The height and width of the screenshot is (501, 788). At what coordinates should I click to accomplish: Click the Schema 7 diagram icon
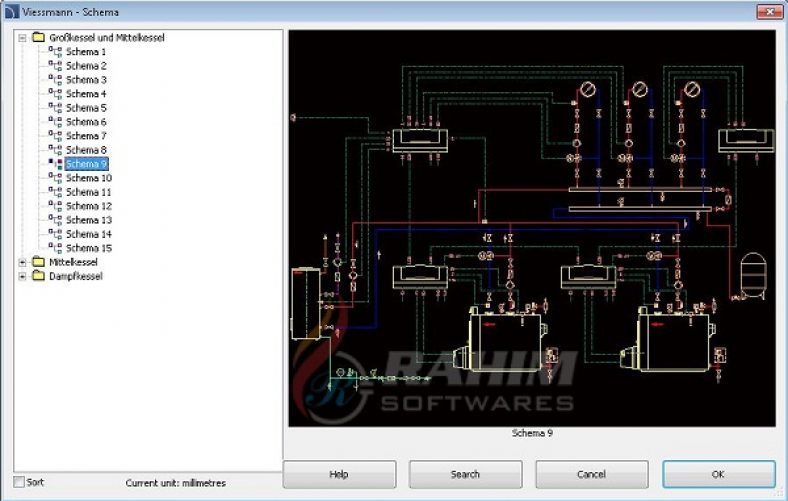[x=55, y=136]
